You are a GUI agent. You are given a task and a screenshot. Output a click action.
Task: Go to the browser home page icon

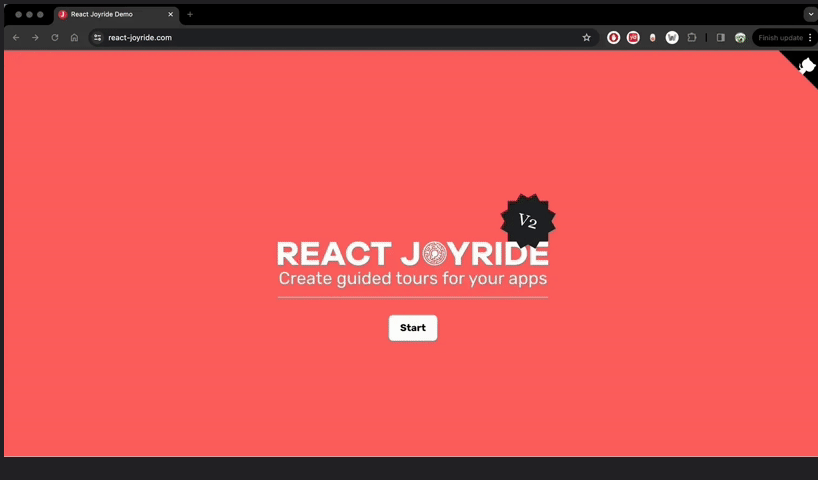[x=74, y=38]
